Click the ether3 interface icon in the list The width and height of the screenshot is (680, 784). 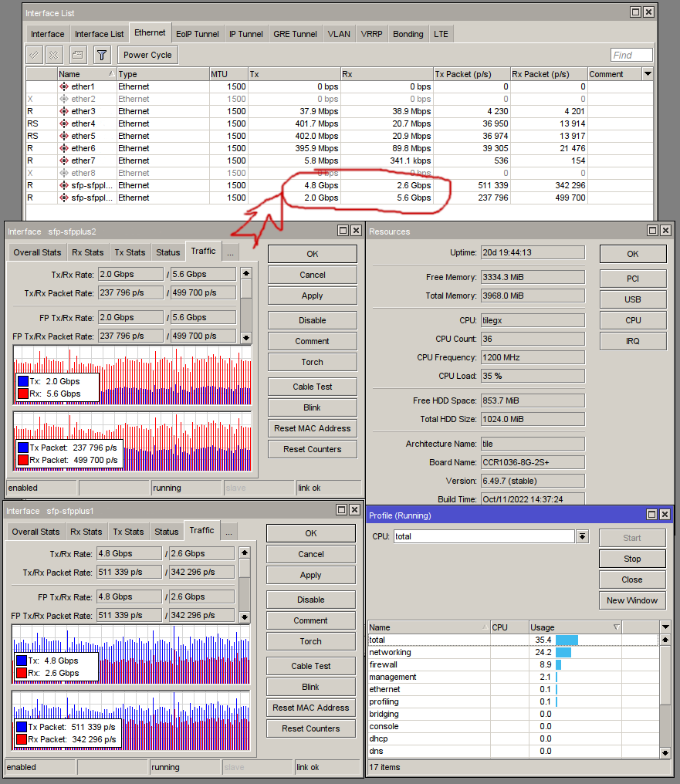click(64, 111)
